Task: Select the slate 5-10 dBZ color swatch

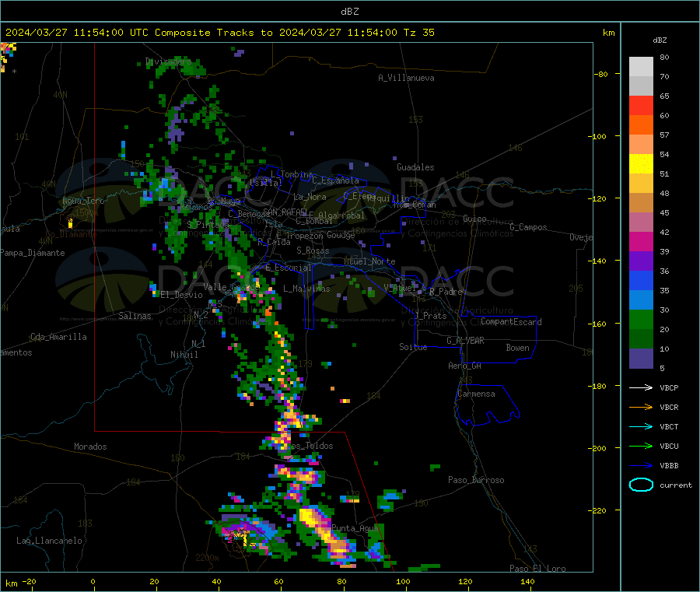Action: (x=641, y=359)
